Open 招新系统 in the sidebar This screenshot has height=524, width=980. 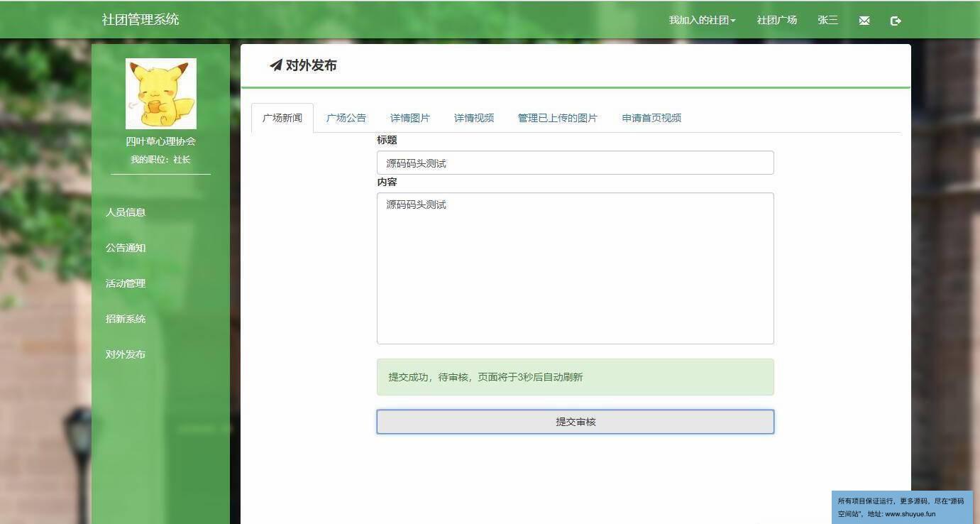[x=126, y=319]
